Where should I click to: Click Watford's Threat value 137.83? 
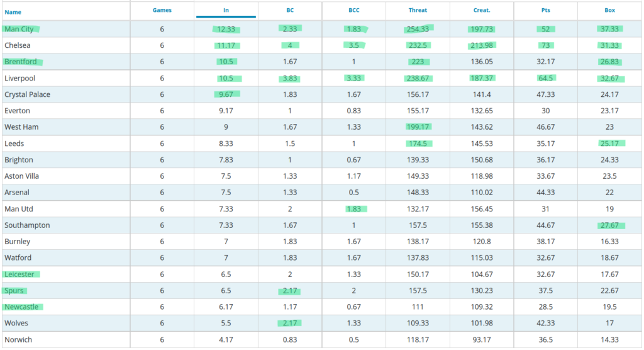click(x=418, y=258)
